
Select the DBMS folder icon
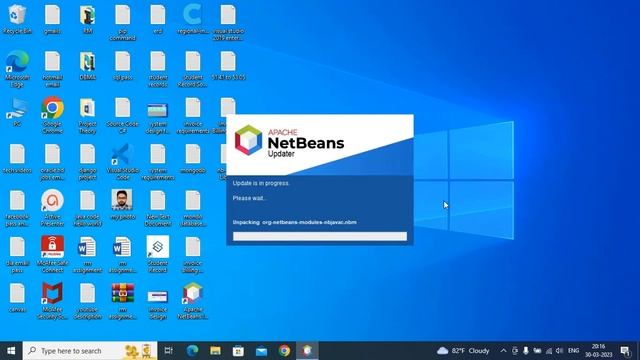coord(87,65)
